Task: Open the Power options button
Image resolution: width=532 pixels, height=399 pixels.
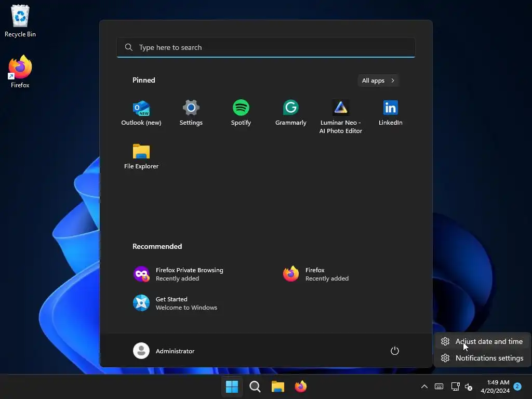Action: [395, 351]
